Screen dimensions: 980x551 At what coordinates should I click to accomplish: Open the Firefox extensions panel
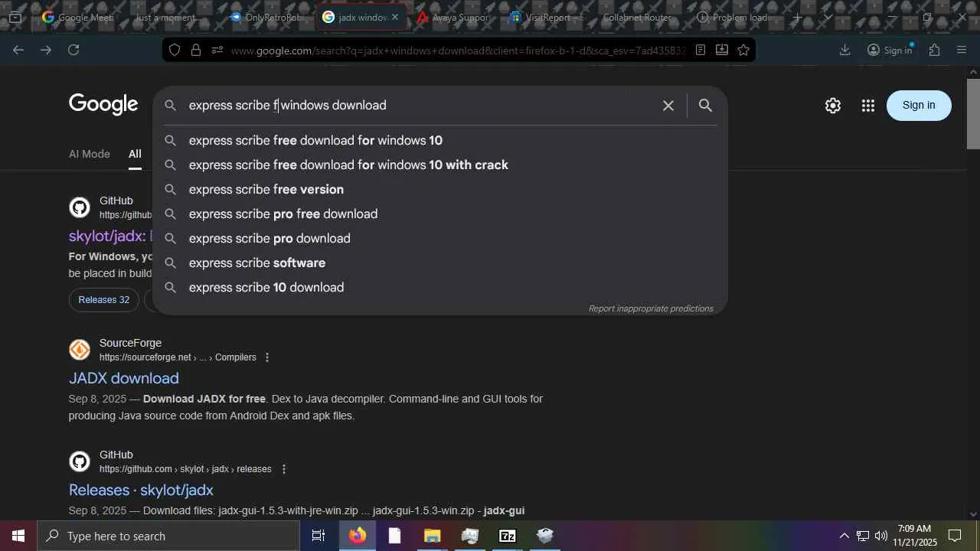coord(934,50)
